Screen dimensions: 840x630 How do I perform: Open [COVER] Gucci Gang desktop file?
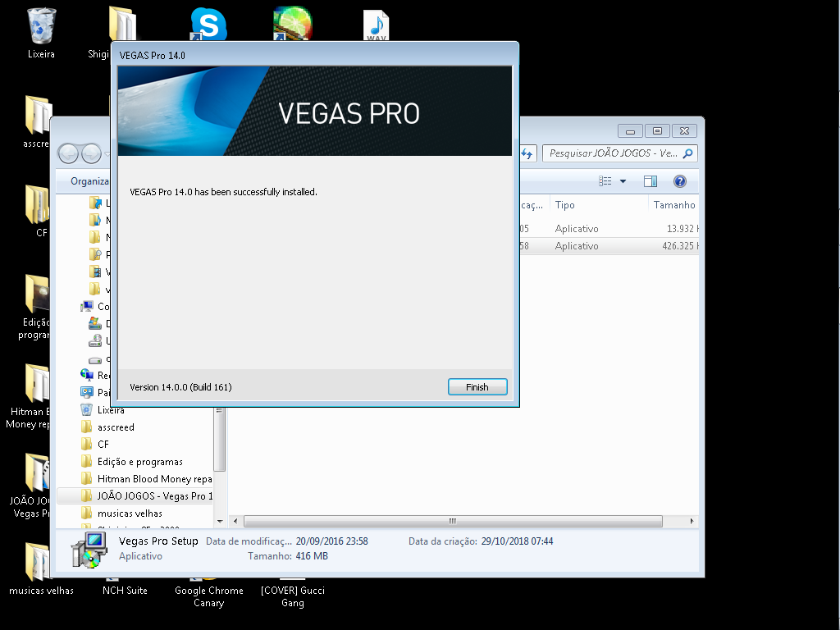[x=293, y=594]
